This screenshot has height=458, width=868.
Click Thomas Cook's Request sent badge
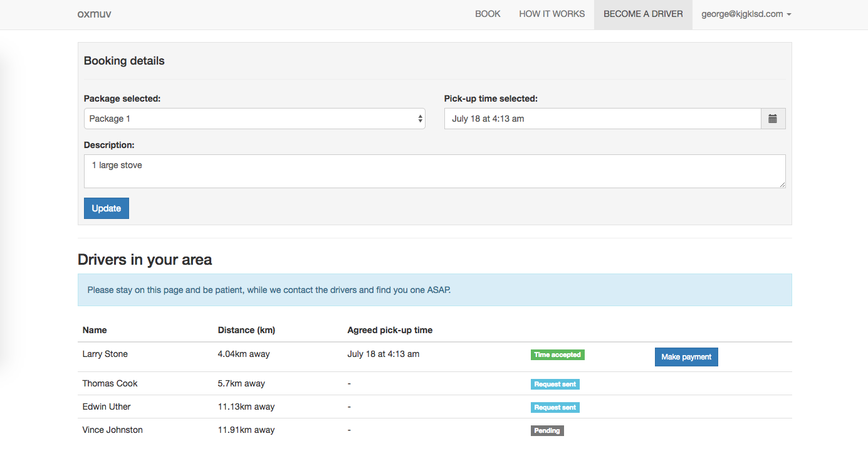[555, 385]
